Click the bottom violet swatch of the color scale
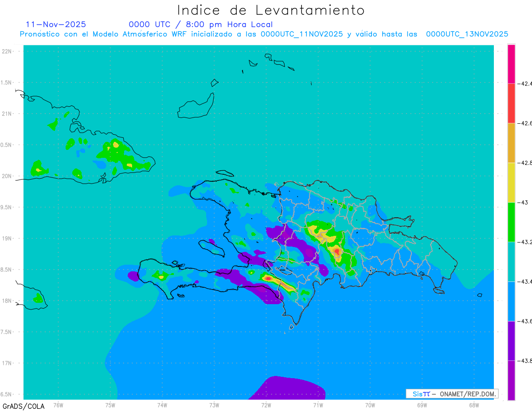 click(512, 380)
